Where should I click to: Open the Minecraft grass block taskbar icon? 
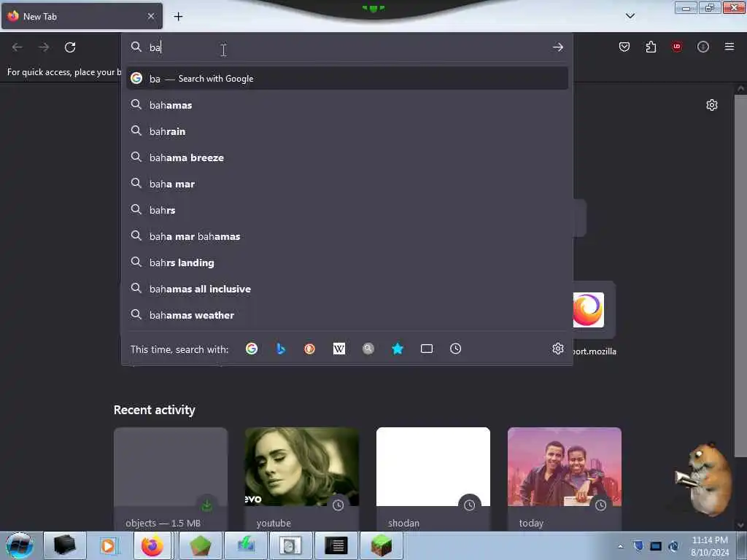click(x=381, y=545)
